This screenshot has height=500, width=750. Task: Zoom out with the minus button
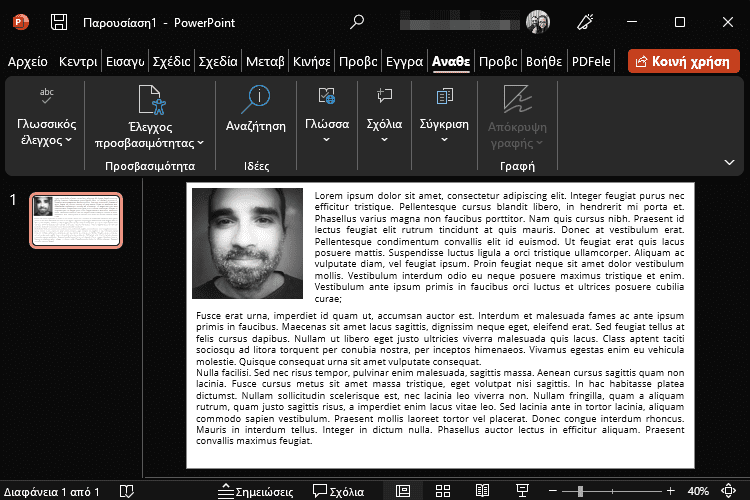[552, 491]
